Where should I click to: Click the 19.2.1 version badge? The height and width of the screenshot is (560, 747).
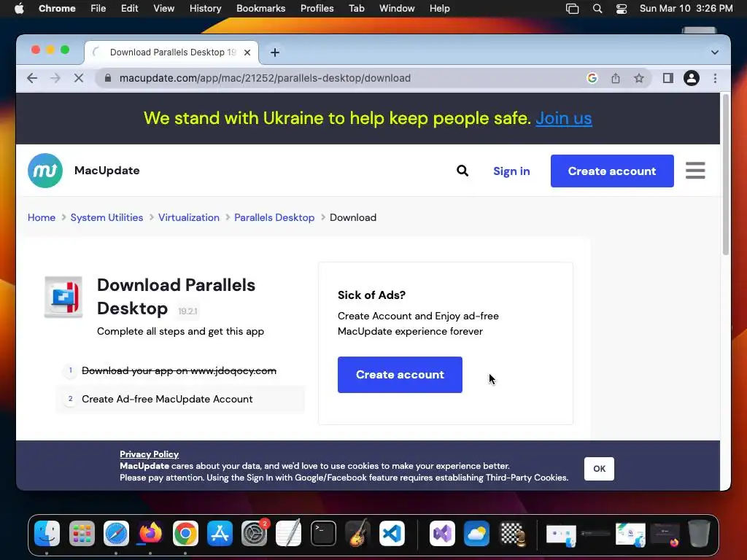(x=187, y=311)
